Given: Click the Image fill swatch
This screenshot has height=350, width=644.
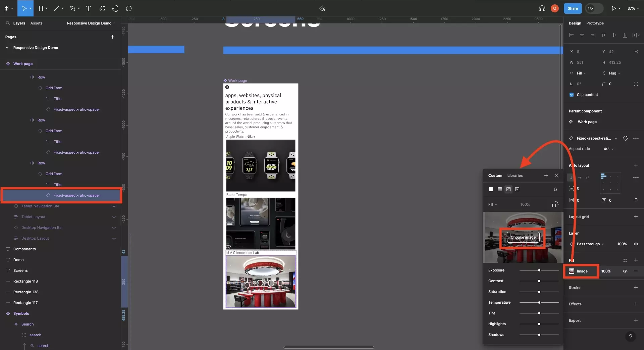Looking at the screenshot, I should pos(572,271).
